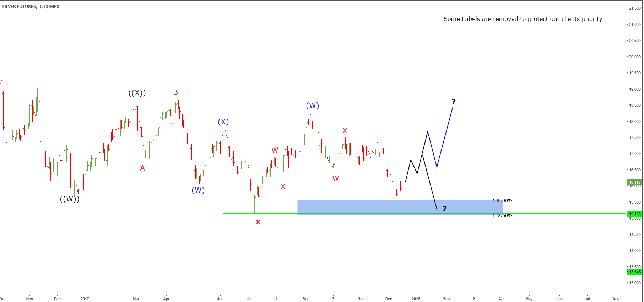This screenshot has height=302, width=644.
Task: Click the labels removed disclaimer text
Action: click(523, 19)
